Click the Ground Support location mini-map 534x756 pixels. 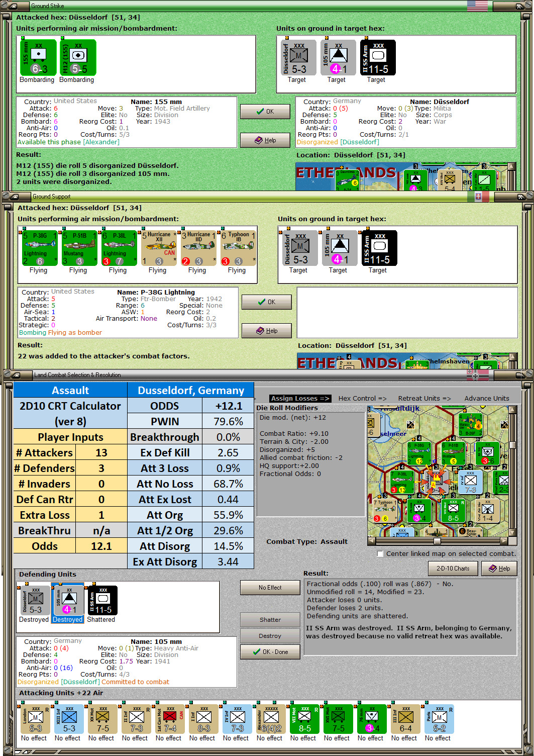coord(403,361)
